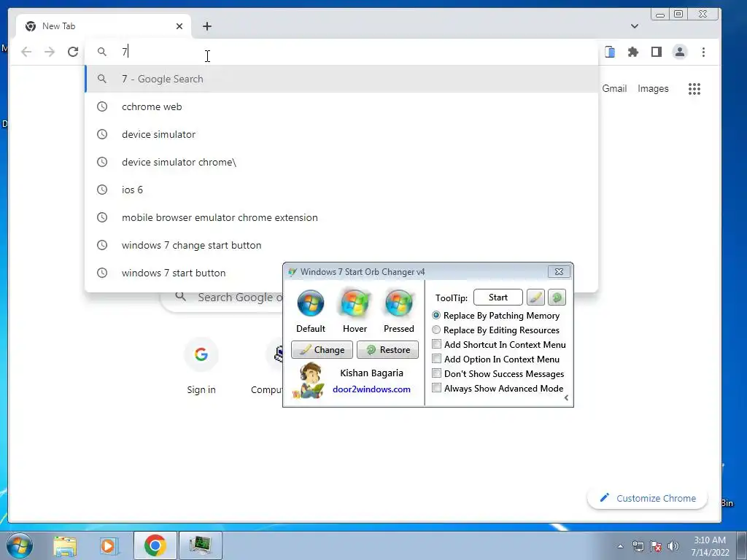Collapse advanced panel with small arrow

coord(566,398)
